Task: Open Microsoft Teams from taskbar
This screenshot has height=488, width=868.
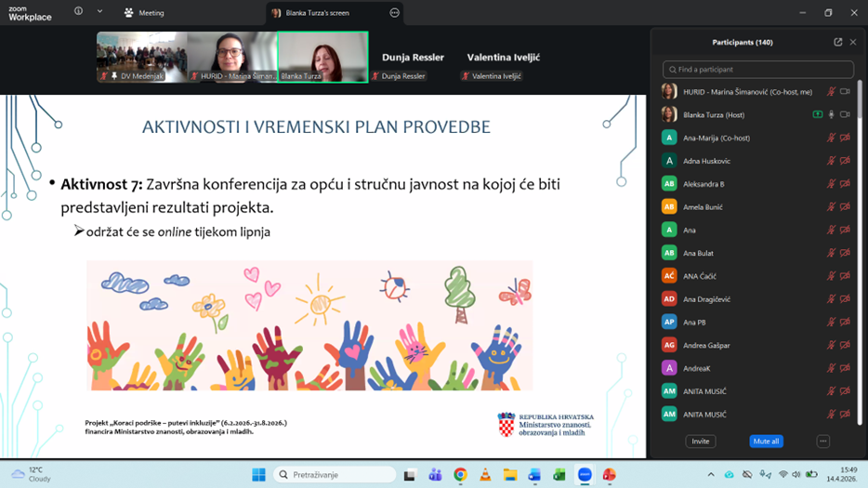Action: pos(435,475)
